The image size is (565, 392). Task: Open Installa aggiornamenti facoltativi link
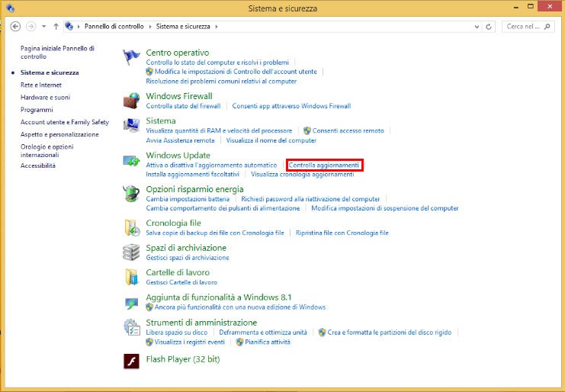click(x=192, y=174)
